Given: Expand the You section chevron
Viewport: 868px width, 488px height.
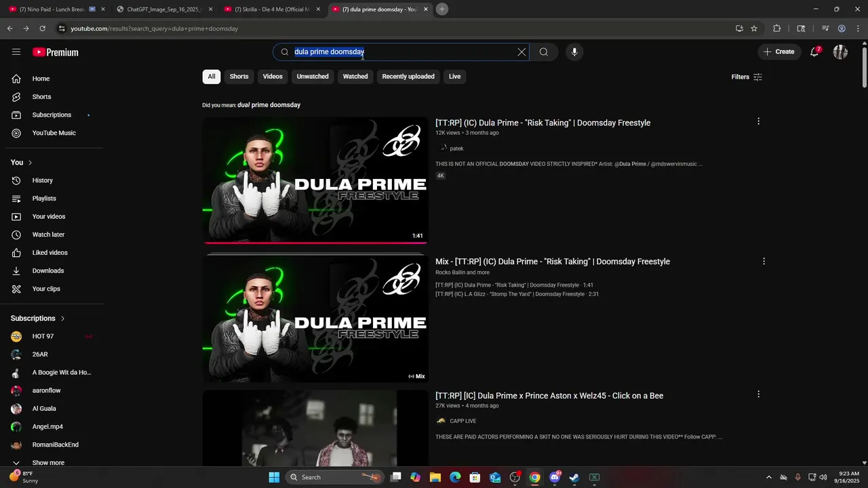Looking at the screenshot, I should 30,163.
